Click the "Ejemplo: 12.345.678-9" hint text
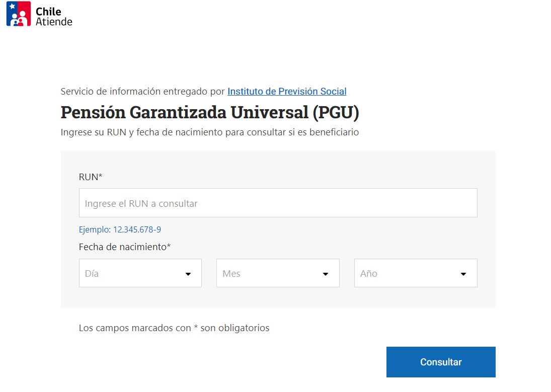The width and height of the screenshot is (551, 392). [120, 230]
